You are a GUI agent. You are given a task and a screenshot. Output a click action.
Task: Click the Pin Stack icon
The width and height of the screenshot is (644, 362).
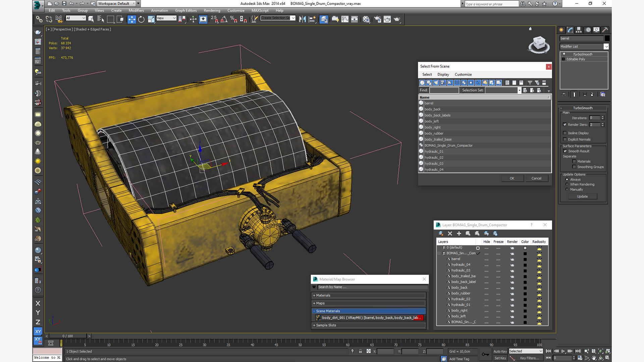563,95
